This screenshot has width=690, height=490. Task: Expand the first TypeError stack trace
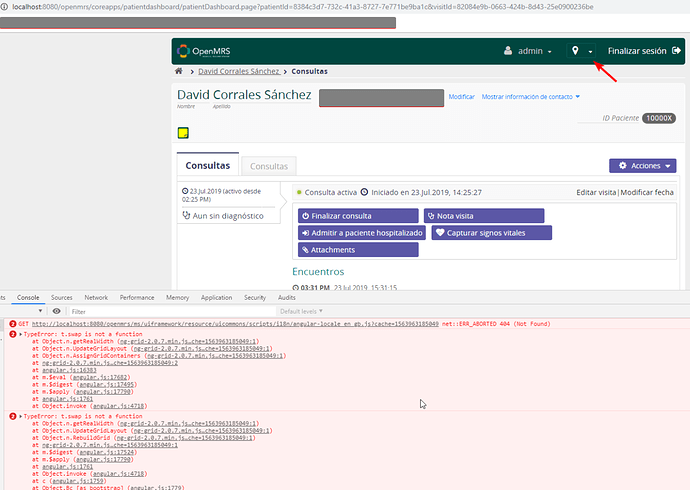(x=21, y=334)
